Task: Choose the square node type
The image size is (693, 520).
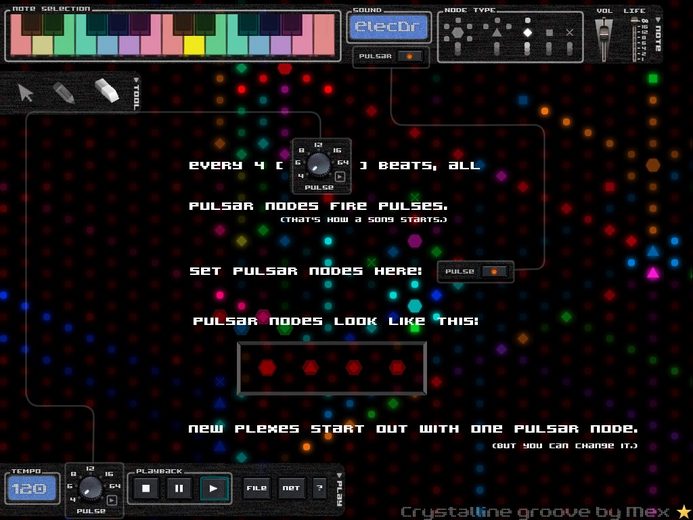Action: (x=549, y=33)
